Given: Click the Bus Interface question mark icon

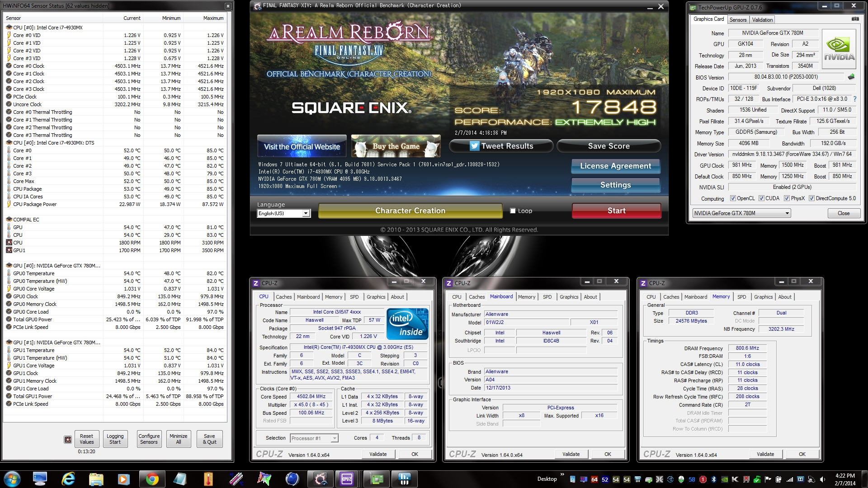Looking at the screenshot, I should [x=855, y=99].
